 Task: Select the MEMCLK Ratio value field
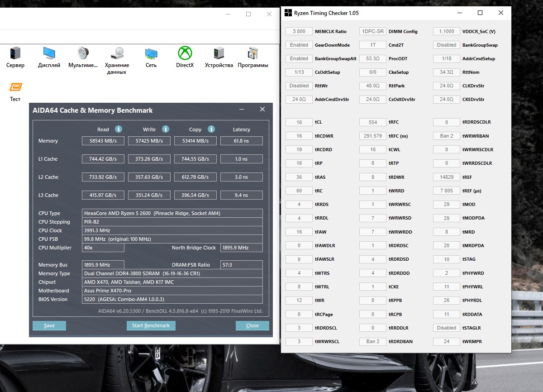pyautogui.click(x=299, y=31)
